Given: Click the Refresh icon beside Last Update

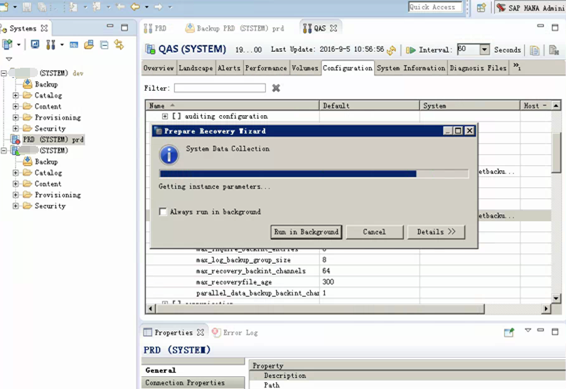Looking at the screenshot, I should coord(391,50).
